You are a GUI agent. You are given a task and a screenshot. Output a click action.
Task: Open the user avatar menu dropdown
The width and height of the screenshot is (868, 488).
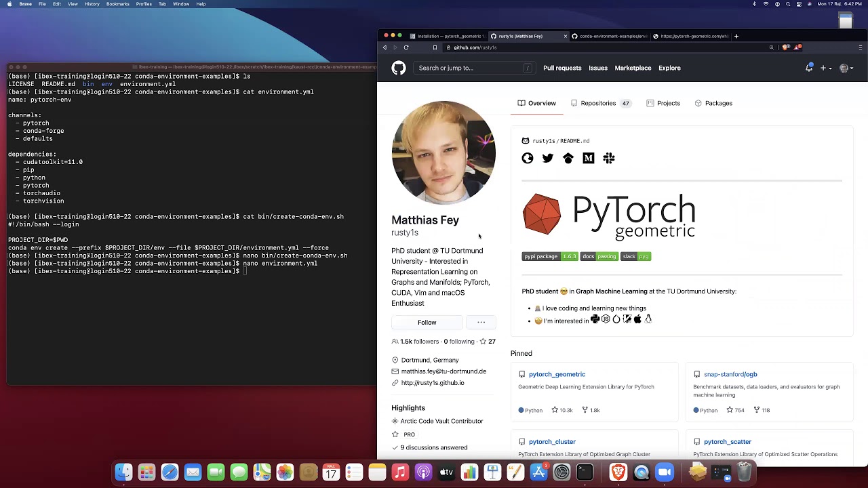point(846,68)
